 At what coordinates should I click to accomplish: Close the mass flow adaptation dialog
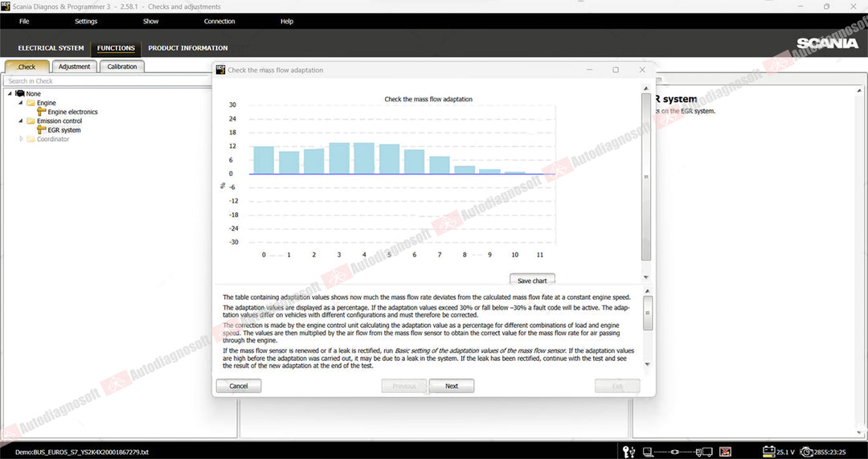point(642,70)
